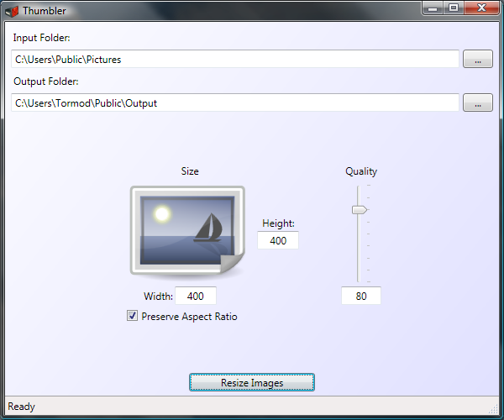504x420 pixels.
Task: Browse for the Input Folder location
Action: point(478,60)
